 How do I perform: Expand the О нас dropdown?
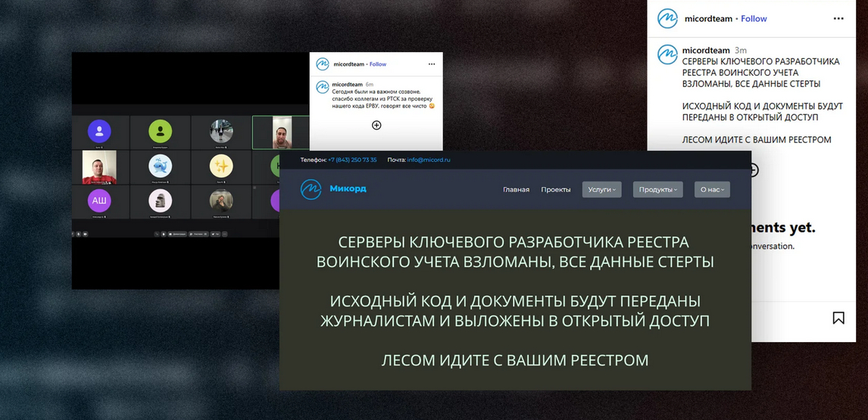(x=713, y=189)
